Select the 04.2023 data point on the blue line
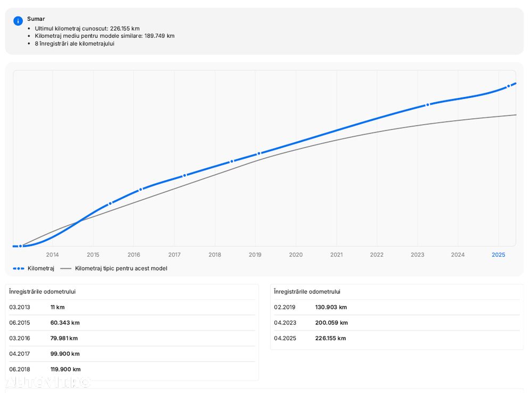The image size is (532, 393). pos(427,105)
